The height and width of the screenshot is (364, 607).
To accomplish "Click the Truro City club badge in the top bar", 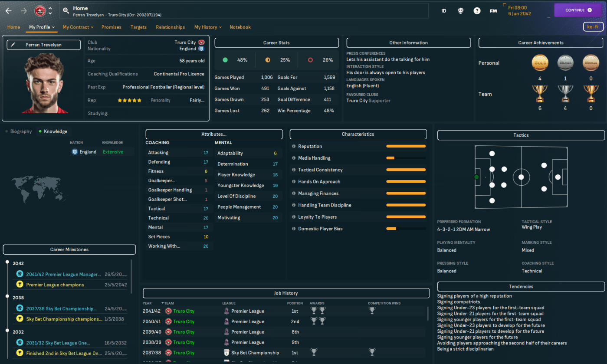I will (40, 10).
